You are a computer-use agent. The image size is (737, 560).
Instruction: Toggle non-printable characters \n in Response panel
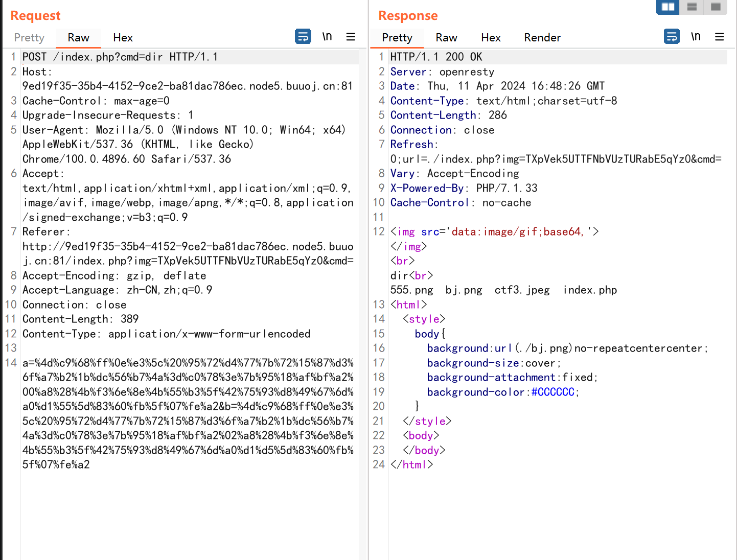coord(696,37)
